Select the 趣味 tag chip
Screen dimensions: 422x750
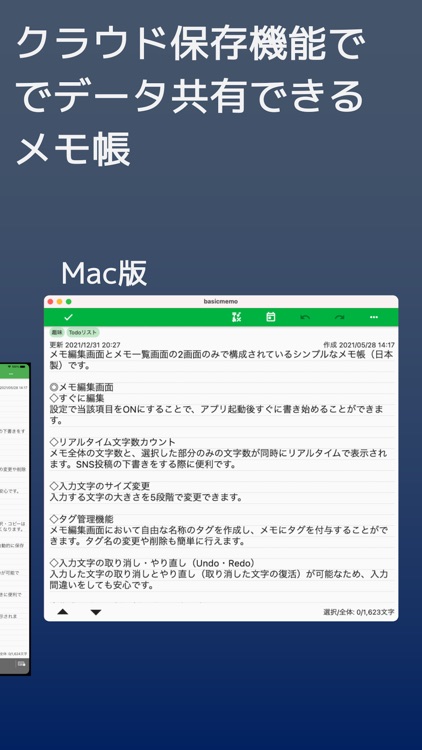pos(56,332)
